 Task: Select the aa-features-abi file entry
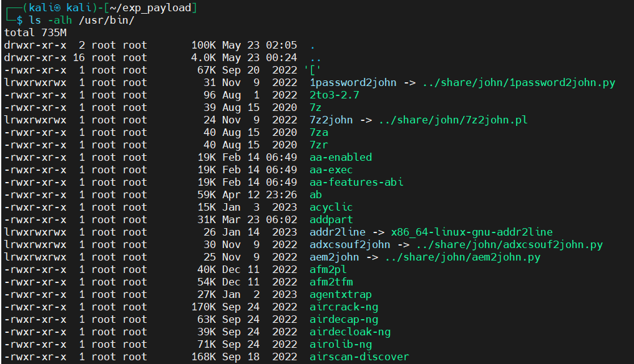point(356,182)
